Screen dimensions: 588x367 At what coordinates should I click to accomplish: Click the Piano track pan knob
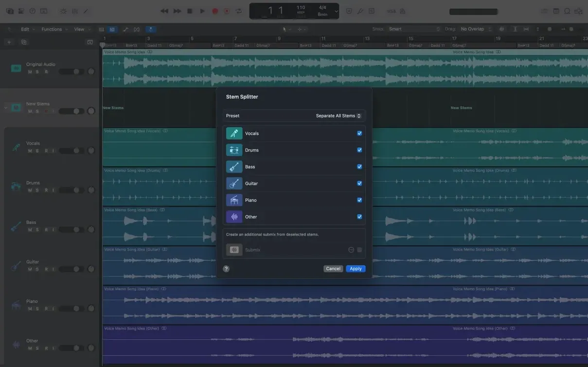[91, 309]
